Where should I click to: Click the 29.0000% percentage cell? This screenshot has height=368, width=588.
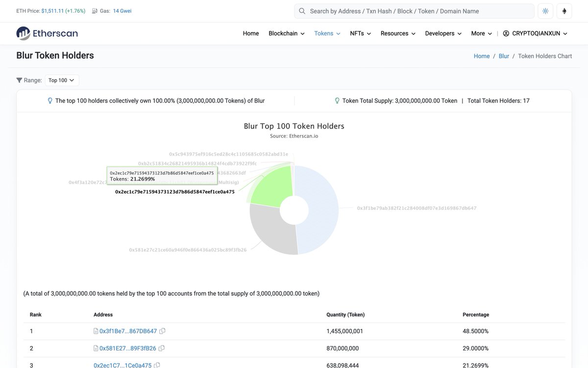click(x=475, y=348)
